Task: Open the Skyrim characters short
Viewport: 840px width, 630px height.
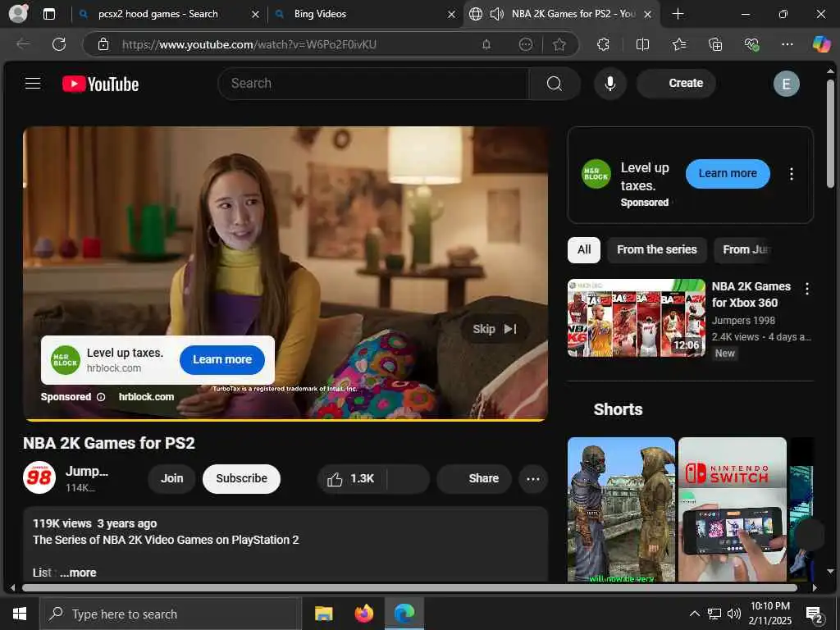Action: [621, 509]
